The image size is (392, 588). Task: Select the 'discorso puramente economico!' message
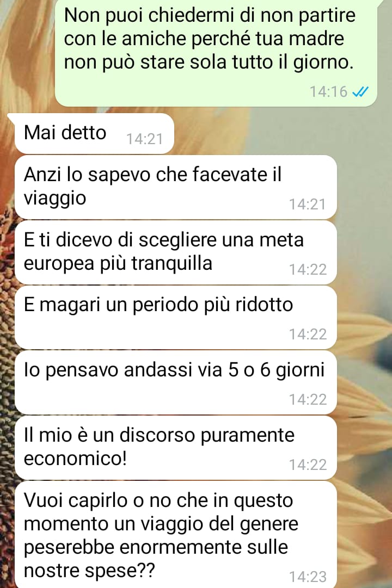coord(176,448)
